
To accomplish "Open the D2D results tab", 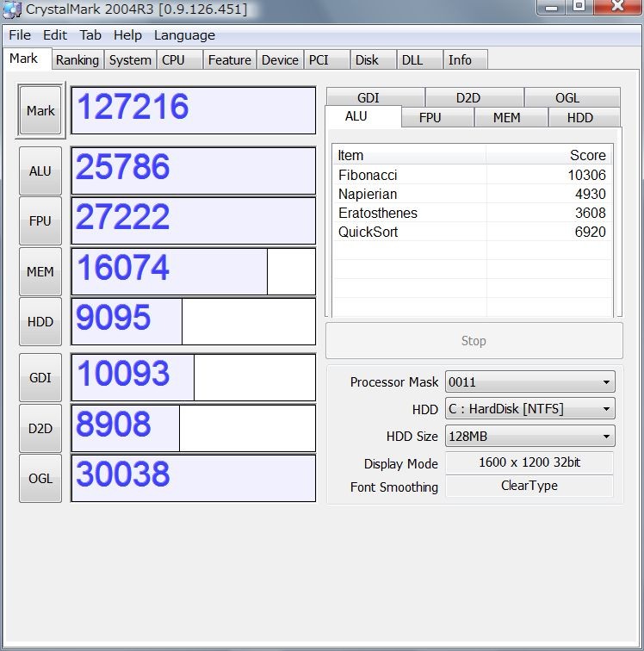I will point(474,97).
